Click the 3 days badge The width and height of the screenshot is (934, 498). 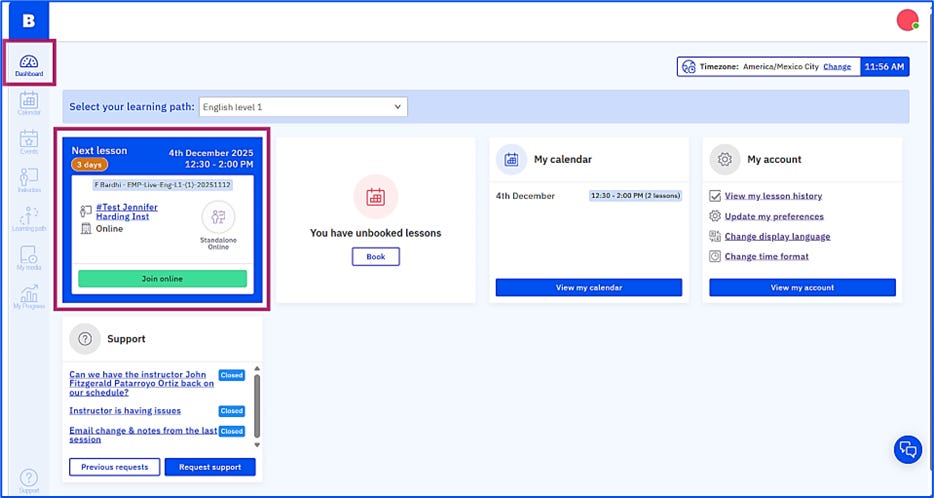point(89,164)
